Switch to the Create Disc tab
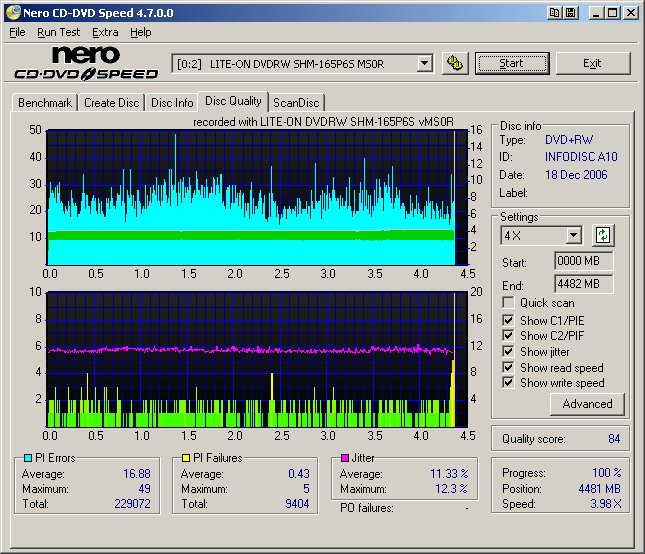Screen dimensions: 645x554 [x=111, y=102]
